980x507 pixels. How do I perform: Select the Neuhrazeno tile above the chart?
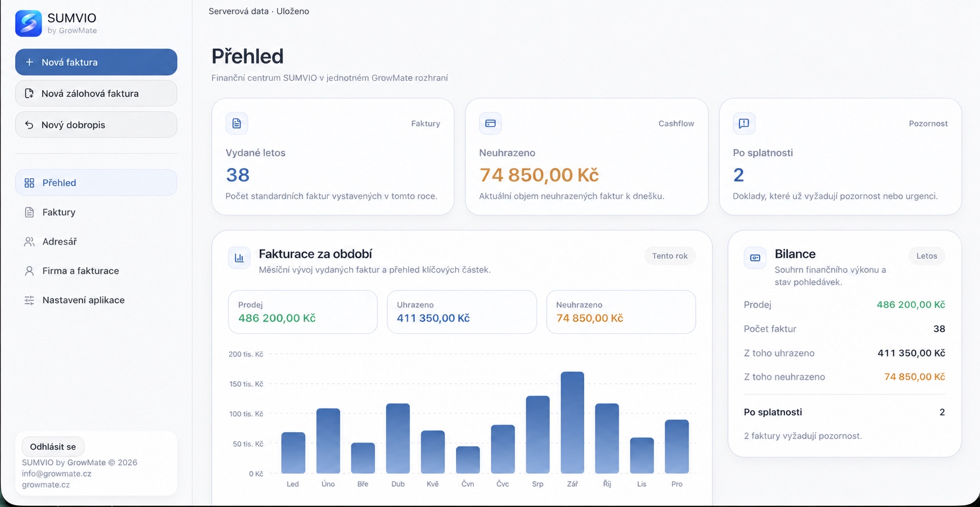pyautogui.click(x=621, y=312)
